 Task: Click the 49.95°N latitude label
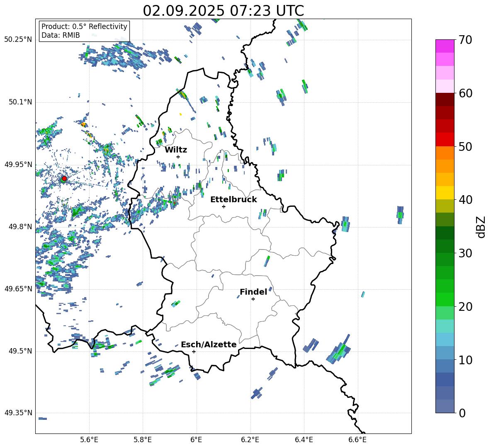click(x=18, y=165)
